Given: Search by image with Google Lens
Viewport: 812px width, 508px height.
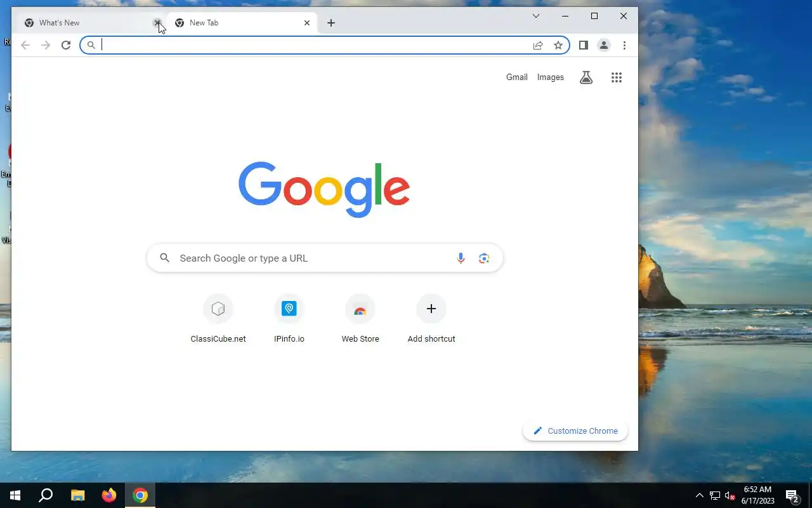Looking at the screenshot, I should coord(484,258).
